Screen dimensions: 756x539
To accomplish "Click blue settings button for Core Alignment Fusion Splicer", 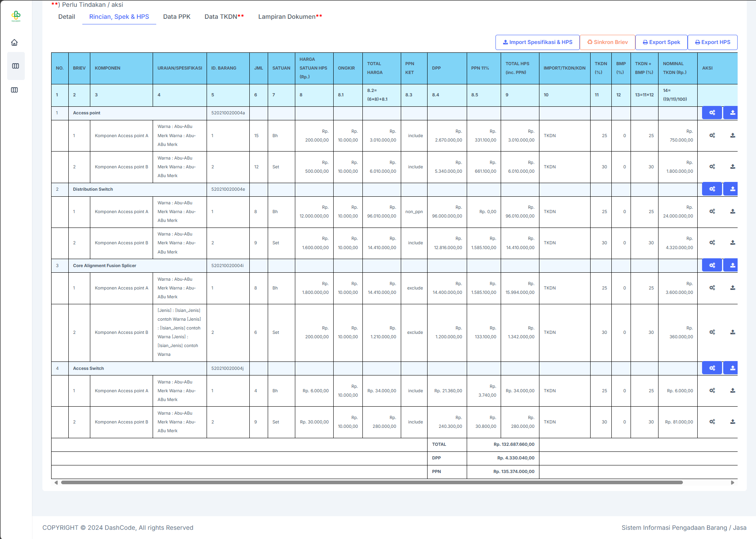I will click(712, 266).
